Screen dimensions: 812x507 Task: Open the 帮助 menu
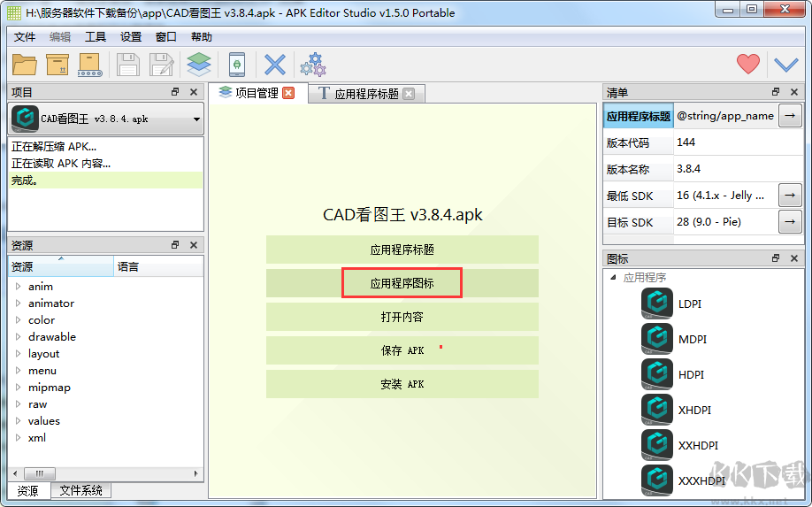[x=202, y=37]
